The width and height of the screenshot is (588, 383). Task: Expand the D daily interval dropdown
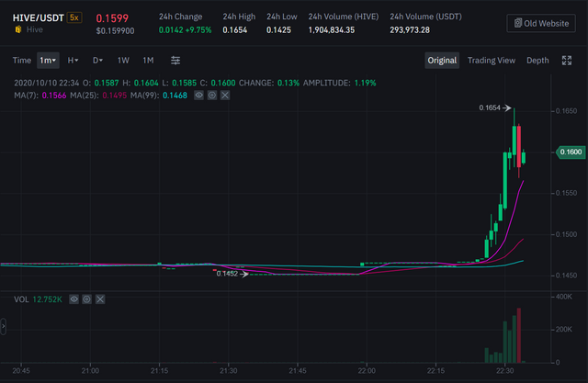click(x=97, y=61)
